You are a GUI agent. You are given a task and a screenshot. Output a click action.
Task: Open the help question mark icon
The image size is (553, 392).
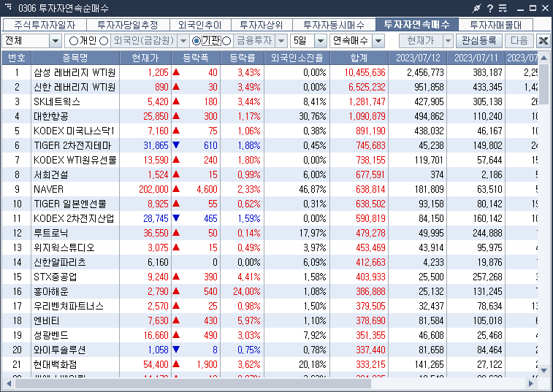490,8
